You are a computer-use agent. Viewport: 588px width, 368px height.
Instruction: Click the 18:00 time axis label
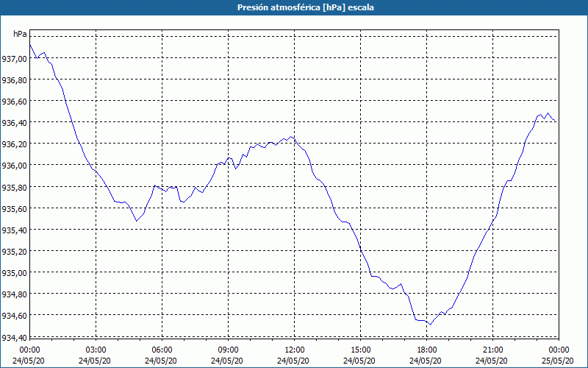coord(426,350)
